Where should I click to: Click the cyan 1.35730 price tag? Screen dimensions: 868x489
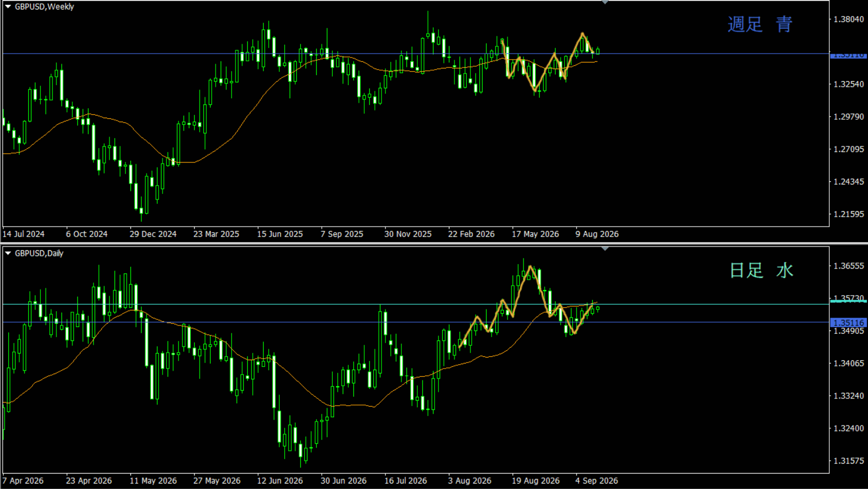coord(848,299)
